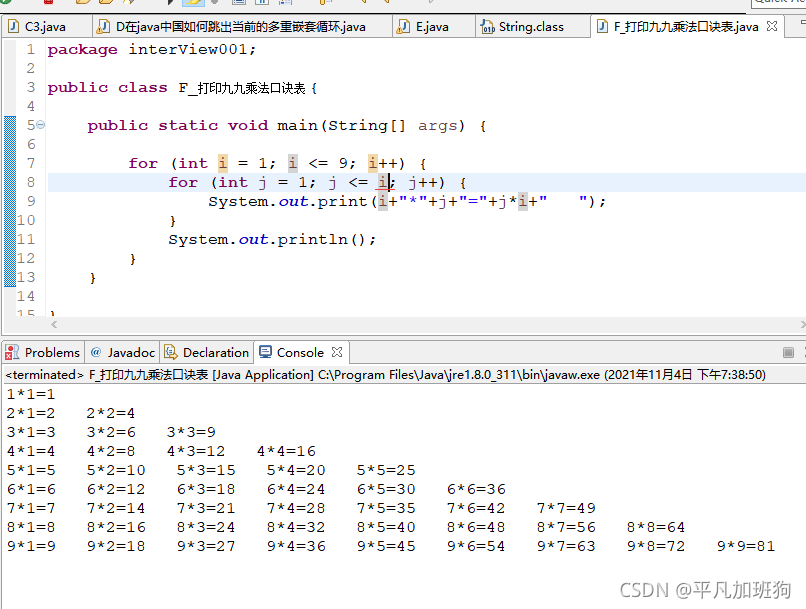Click console output '9*9=81'
This screenshot has height=609, width=806.
[746, 546]
